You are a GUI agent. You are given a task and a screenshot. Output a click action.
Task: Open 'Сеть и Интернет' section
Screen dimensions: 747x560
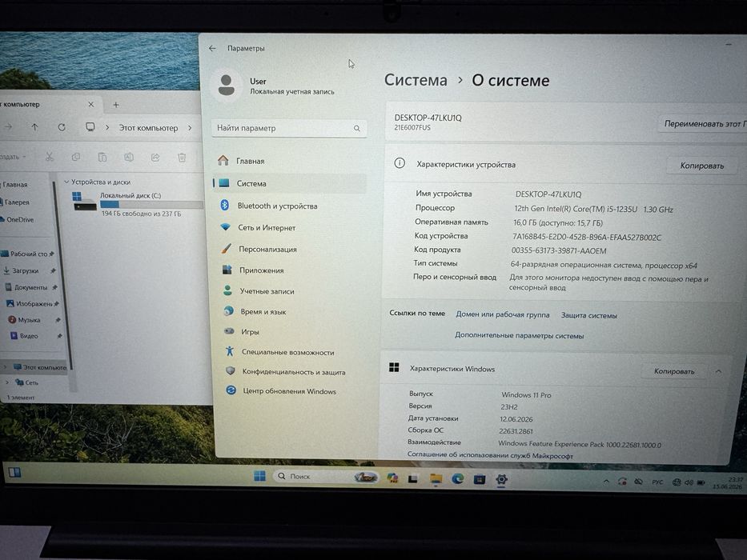267,228
